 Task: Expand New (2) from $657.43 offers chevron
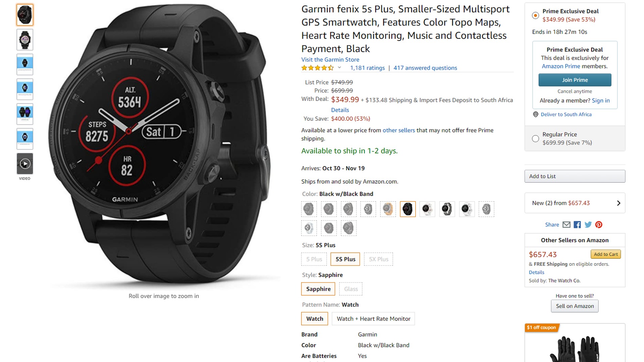pyautogui.click(x=619, y=203)
